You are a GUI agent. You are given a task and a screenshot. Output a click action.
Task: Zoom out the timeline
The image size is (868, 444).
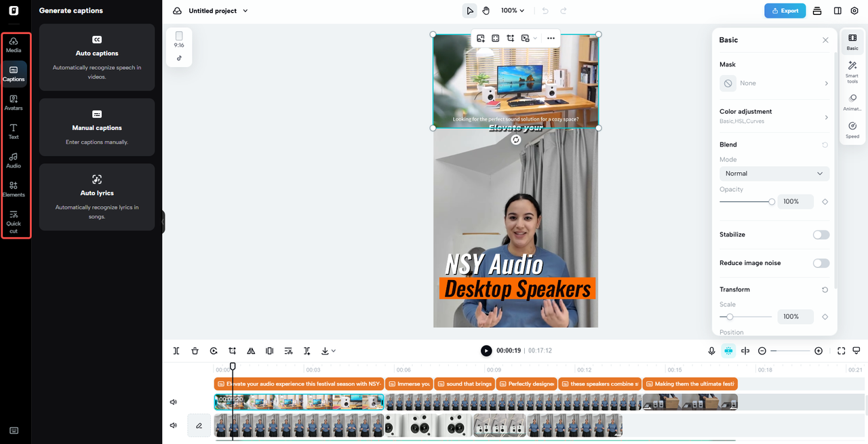click(x=762, y=350)
